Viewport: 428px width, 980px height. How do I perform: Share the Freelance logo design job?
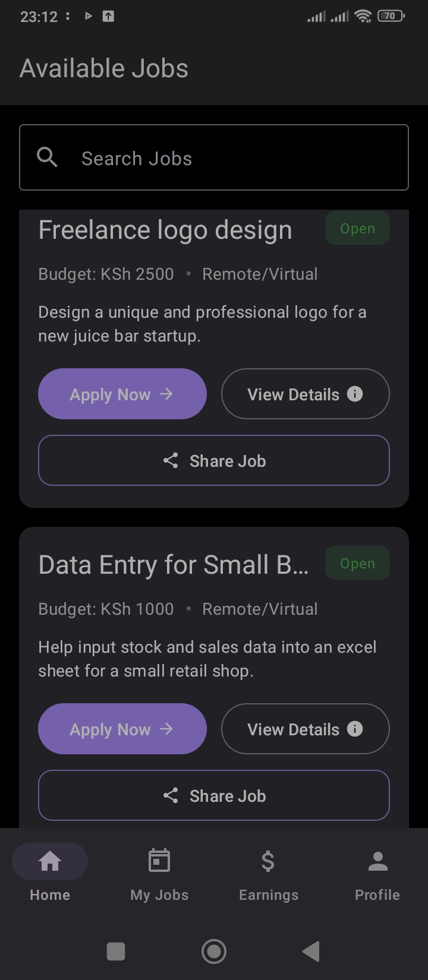click(214, 460)
